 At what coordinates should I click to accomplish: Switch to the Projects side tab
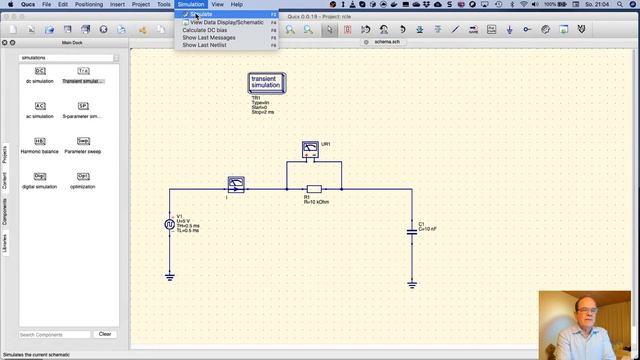(4, 155)
